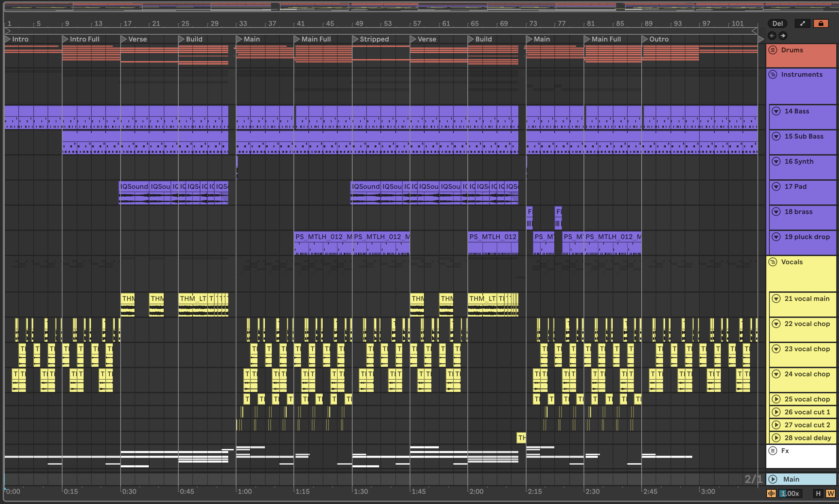Select the Stripped locator marker
Screen dimensions: 839x504
pos(355,39)
